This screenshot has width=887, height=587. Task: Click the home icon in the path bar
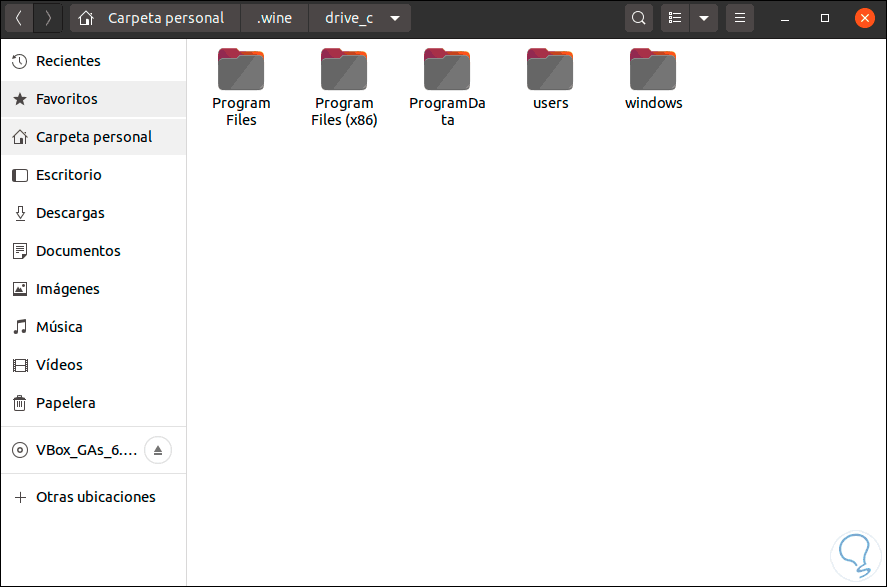tap(86, 18)
